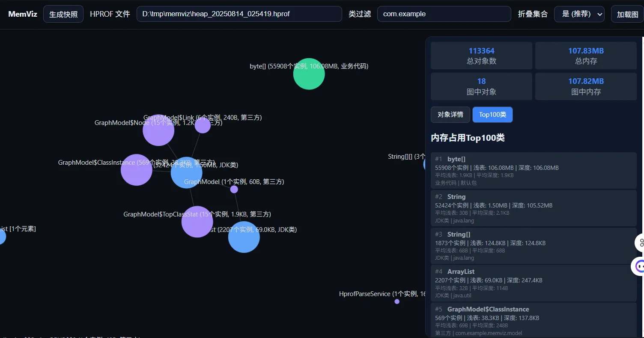Click the 加载图 button
The image size is (644, 338).
point(627,14)
